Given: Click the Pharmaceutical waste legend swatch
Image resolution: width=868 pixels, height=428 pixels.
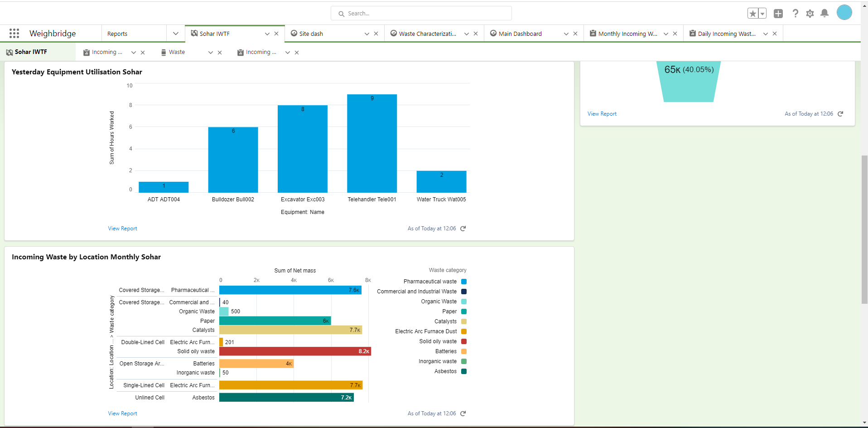Looking at the screenshot, I should (x=464, y=282).
